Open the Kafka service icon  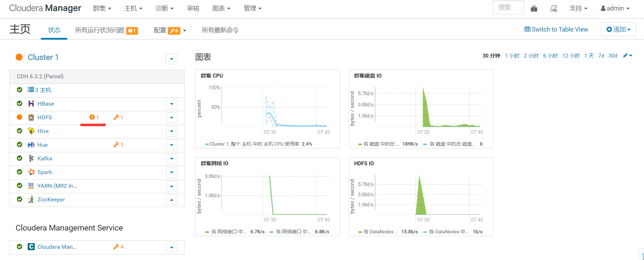(31, 158)
